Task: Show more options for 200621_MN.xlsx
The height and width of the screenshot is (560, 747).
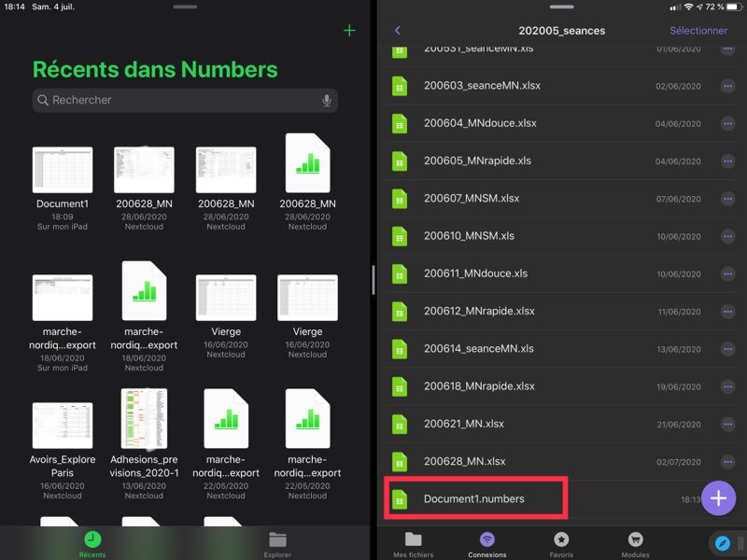Action: pyautogui.click(x=728, y=424)
